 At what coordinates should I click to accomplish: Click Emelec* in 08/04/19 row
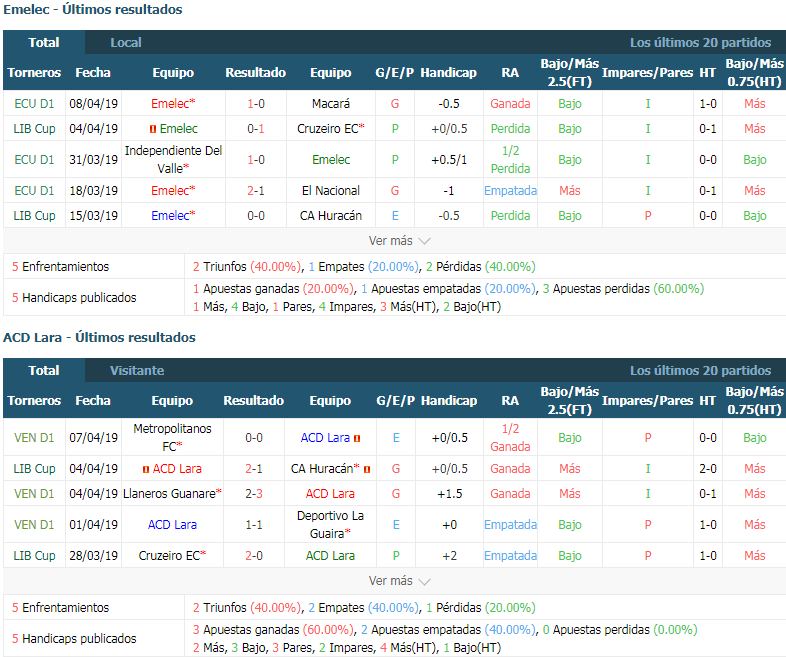pos(173,104)
